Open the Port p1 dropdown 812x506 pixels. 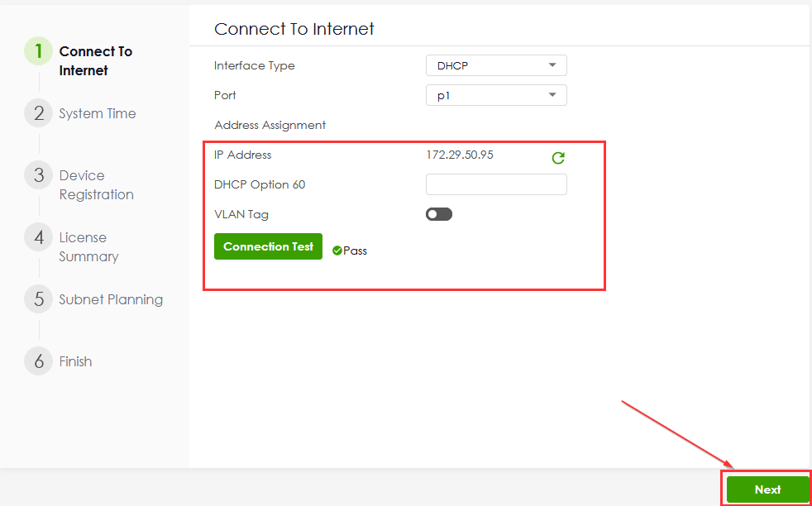(x=496, y=95)
